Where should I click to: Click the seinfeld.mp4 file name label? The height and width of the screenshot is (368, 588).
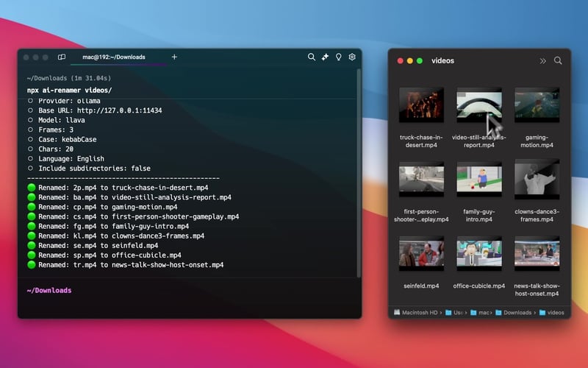point(421,286)
